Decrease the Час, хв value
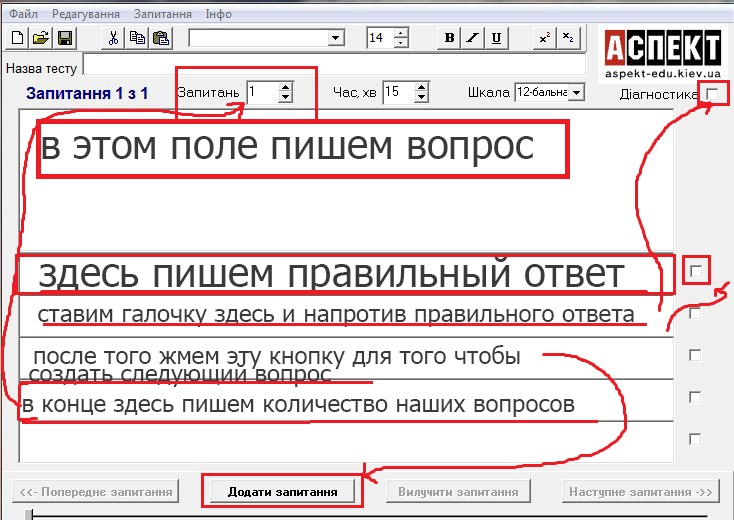734x520 pixels. [422, 97]
